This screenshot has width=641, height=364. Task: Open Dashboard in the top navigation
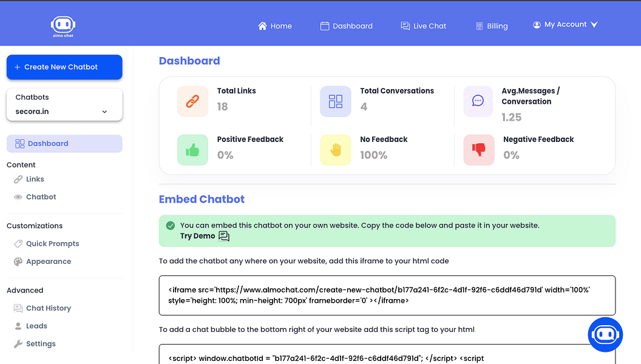click(346, 25)
